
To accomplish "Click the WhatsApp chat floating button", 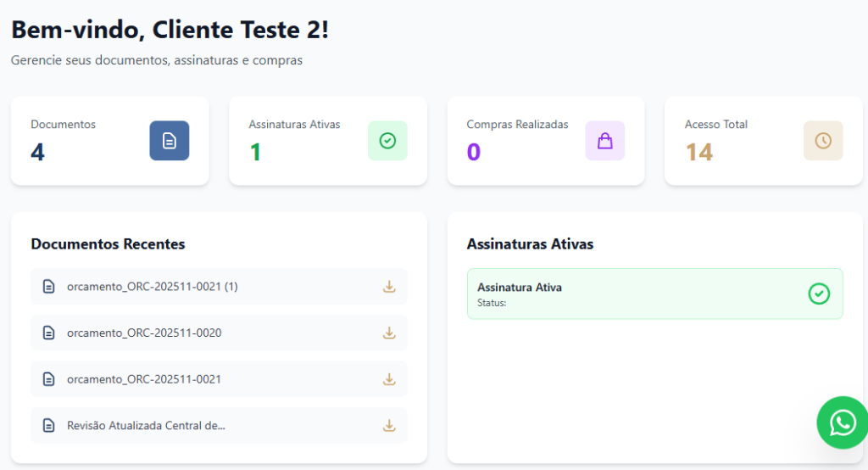I will click(843, 422).
